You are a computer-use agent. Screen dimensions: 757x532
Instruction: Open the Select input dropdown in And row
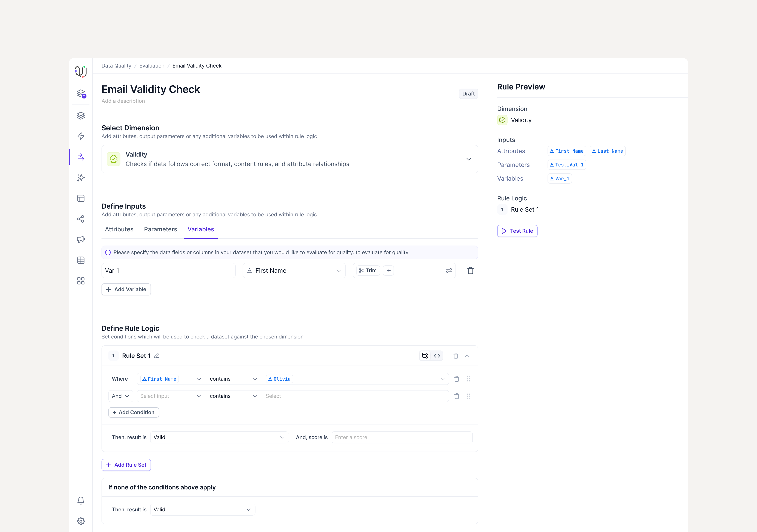coord(171,396)
